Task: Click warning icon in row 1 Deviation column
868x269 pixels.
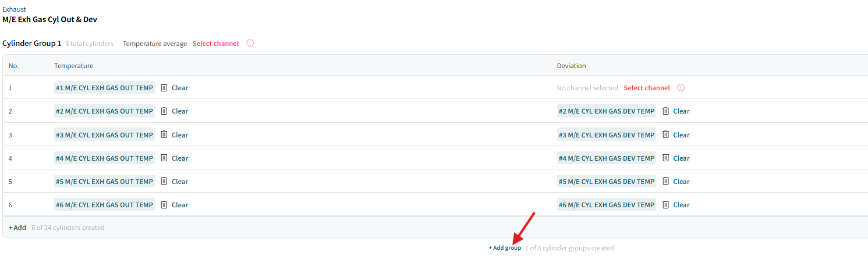Action: click(x=681, y=88)
